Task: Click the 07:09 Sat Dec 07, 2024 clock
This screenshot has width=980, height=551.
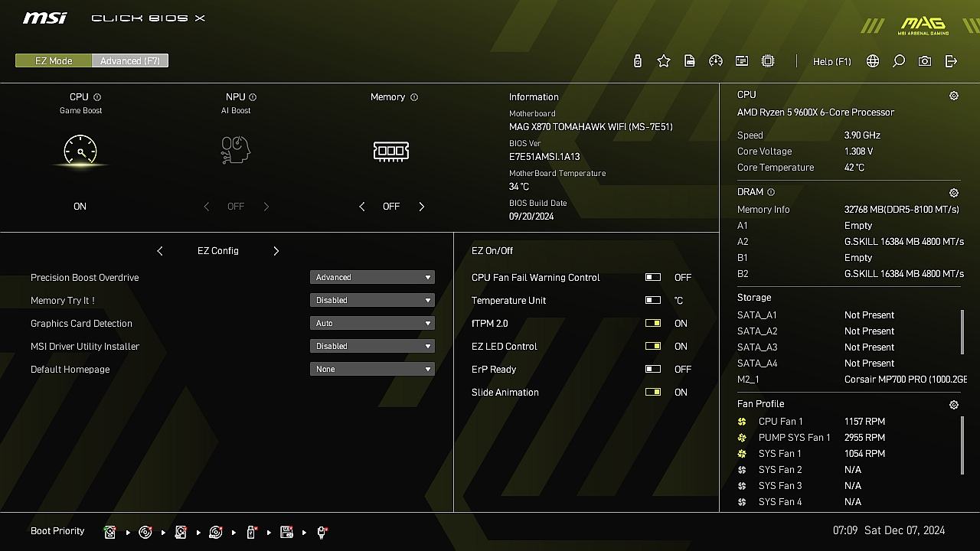Action: coord(889,530)
